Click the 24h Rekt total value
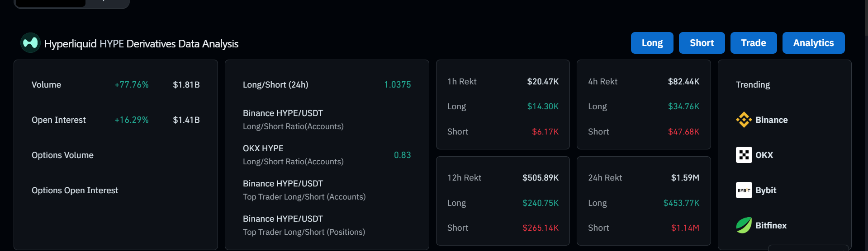The image size is (868, 251). (685, 177)
